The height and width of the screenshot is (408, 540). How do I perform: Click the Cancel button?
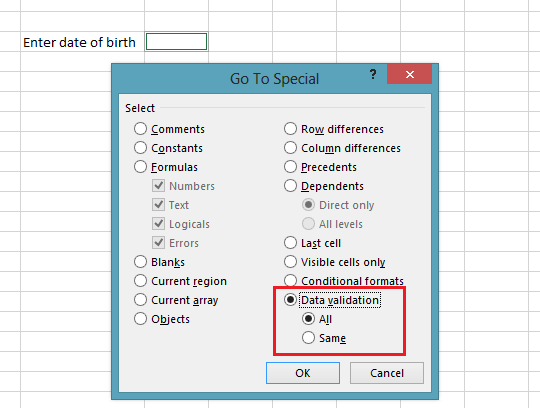coord(387,373)
